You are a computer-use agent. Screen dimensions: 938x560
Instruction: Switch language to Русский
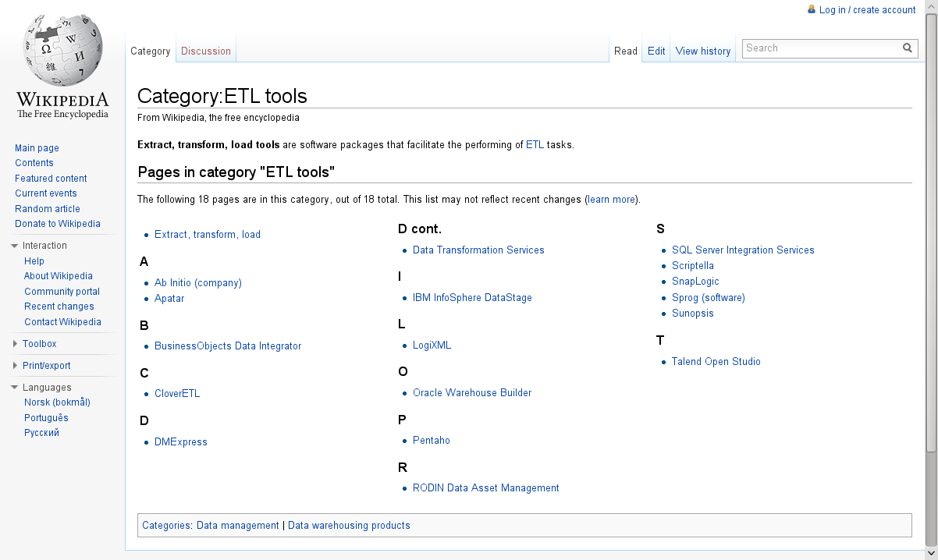pos(41,433)
